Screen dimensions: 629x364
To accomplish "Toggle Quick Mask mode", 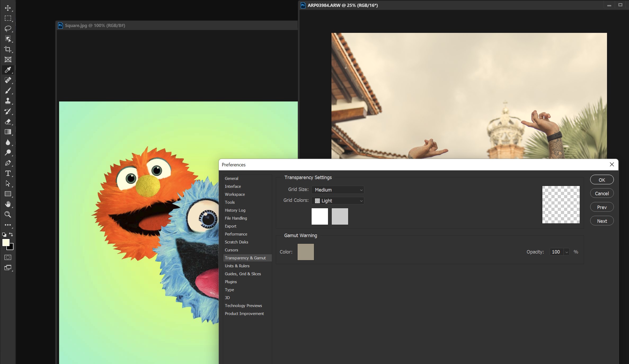I will pyautogui.click(x=8, y=257).
